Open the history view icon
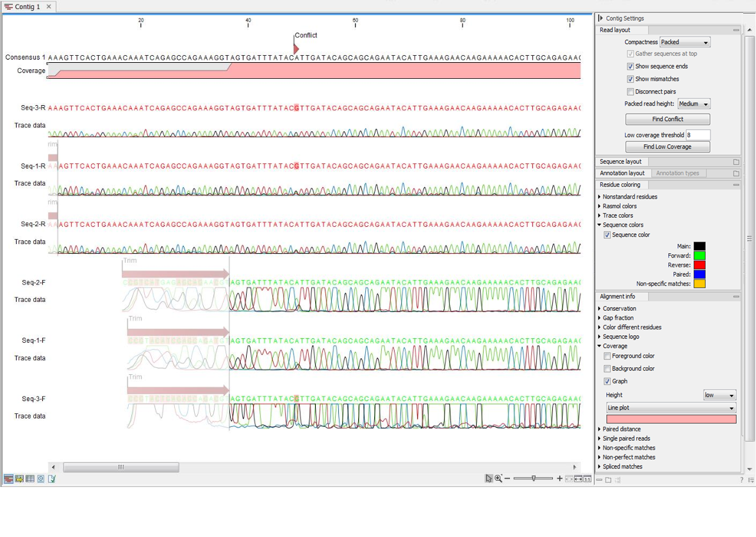 tap(40, 479)
